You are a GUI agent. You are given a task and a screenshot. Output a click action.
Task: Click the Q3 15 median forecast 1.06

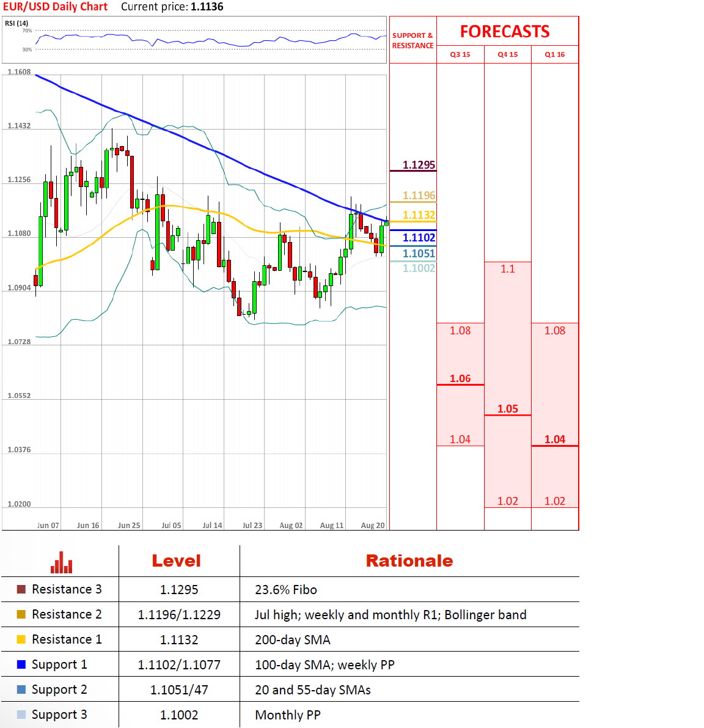[x=460, y=379]
